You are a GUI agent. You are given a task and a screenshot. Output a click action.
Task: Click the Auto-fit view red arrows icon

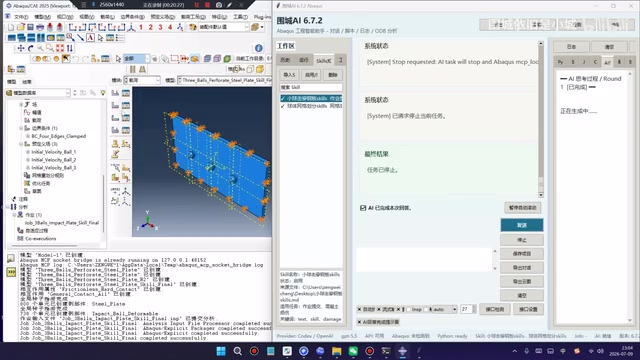(x=60, y=48)
